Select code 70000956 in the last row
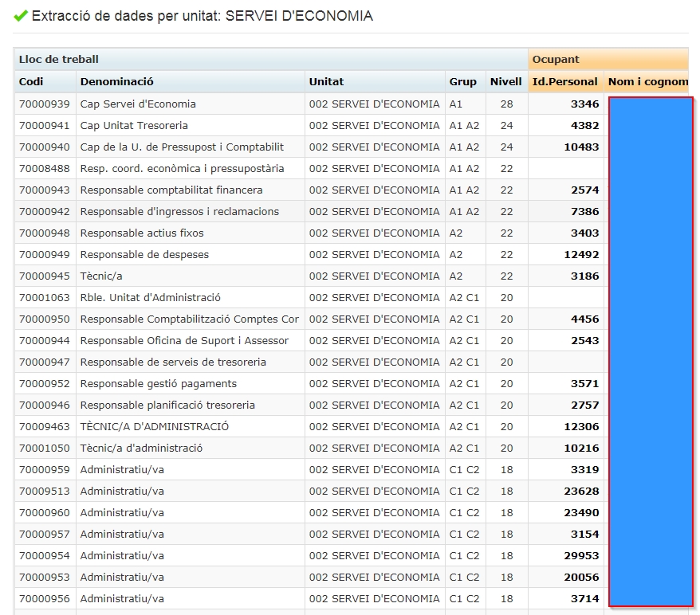Viewport: 700px width, 615px height. click(x=45, y=598)
